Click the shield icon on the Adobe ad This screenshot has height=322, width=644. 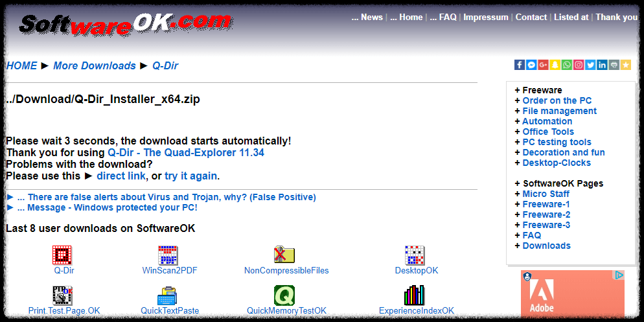click(x=527, y=277)
